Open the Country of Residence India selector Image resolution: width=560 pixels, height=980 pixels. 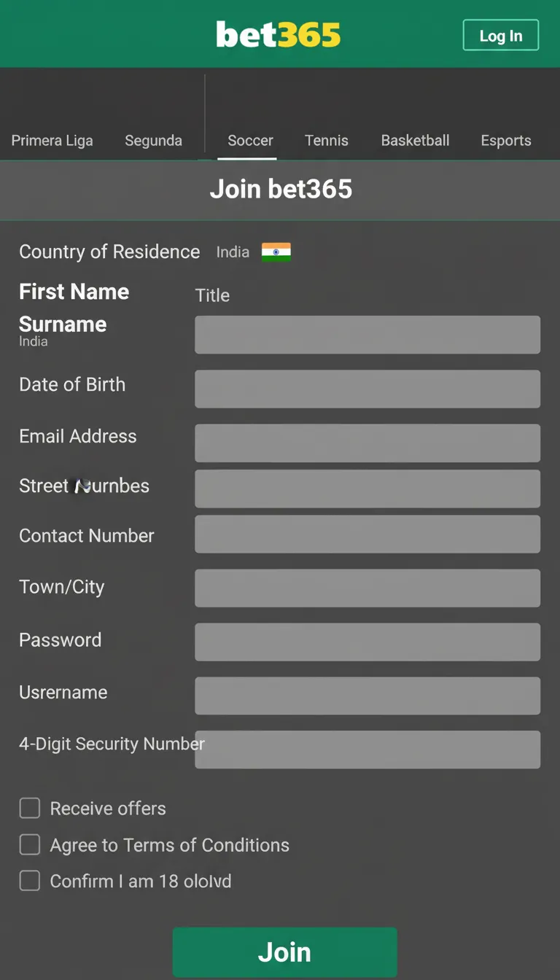pyautogui.click(x=233, y=252)
